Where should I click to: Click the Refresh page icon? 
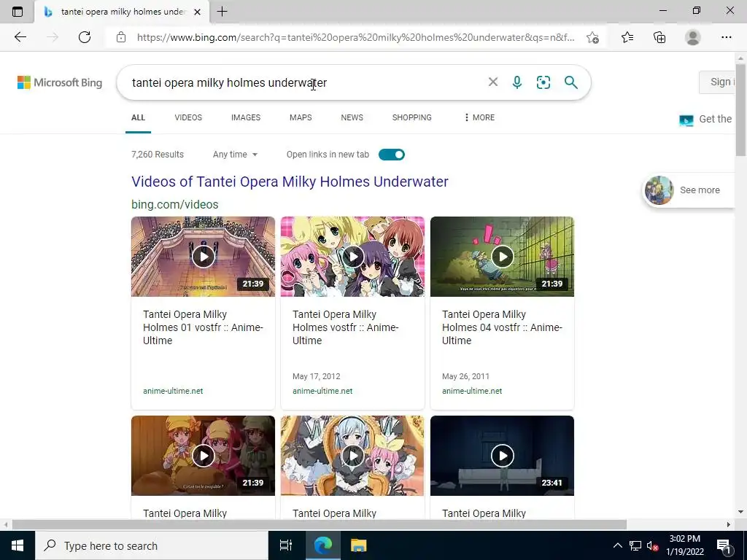[x=85, y=37]
